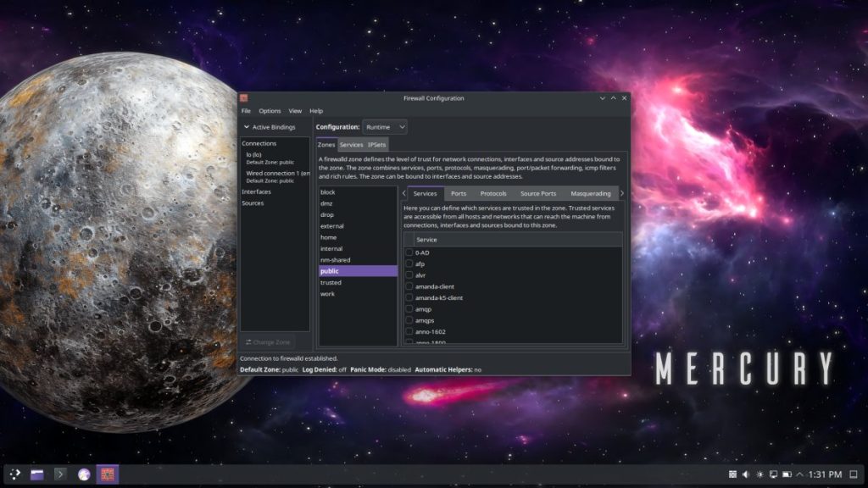Viewport: 868px width, 488px height.
Task: Click the firewall app icon in the taskbar
Action: pos(108,474)
